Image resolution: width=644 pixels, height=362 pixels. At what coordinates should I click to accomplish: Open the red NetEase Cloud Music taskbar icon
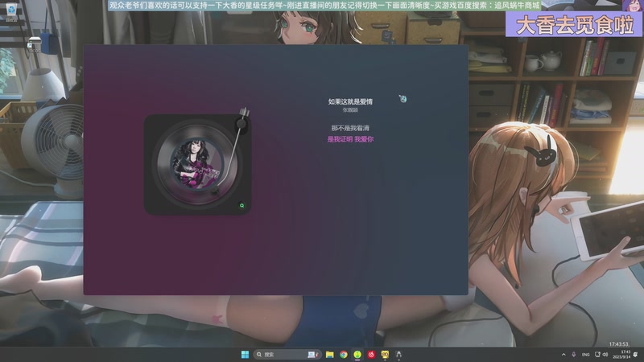coord(371,355)
